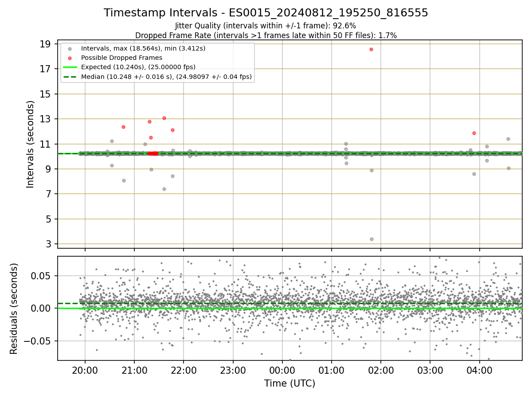532x399 pixels.
Task: Click the x-axis tick label '04:00'
Action: (x=480, y=369)
